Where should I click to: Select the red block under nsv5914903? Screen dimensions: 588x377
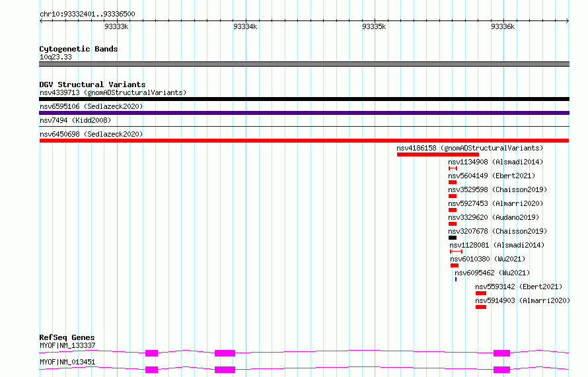tap(481, 307)
